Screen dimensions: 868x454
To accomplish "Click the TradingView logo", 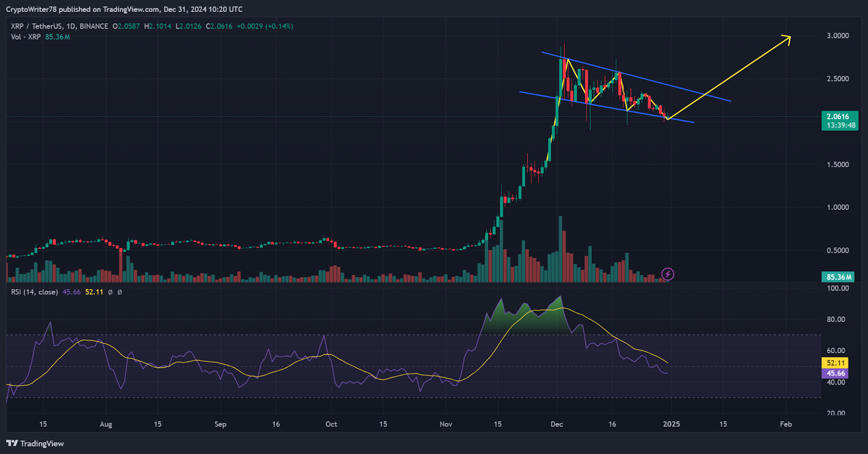I will coord(35,443).
